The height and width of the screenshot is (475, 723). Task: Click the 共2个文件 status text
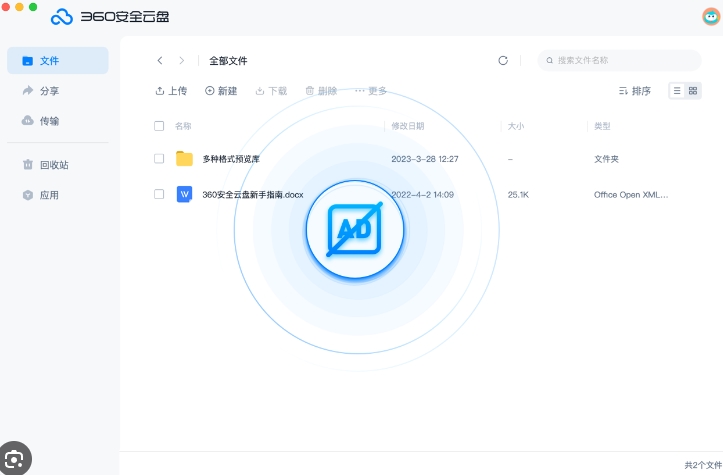coord(703,465)
